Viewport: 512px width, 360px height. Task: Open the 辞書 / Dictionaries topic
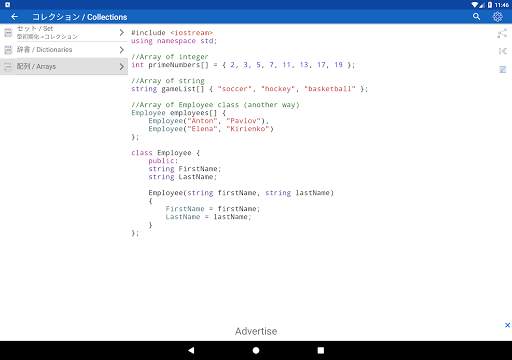(64, 50)
